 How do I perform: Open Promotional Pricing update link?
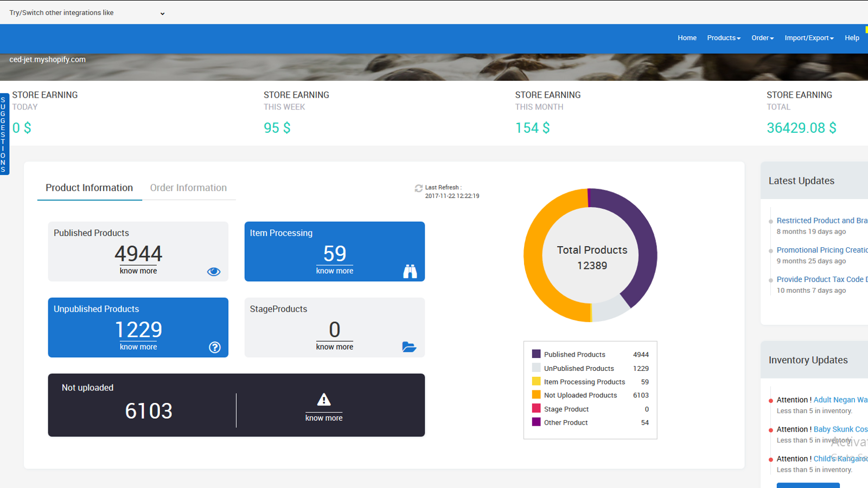[x=821, y=250]
